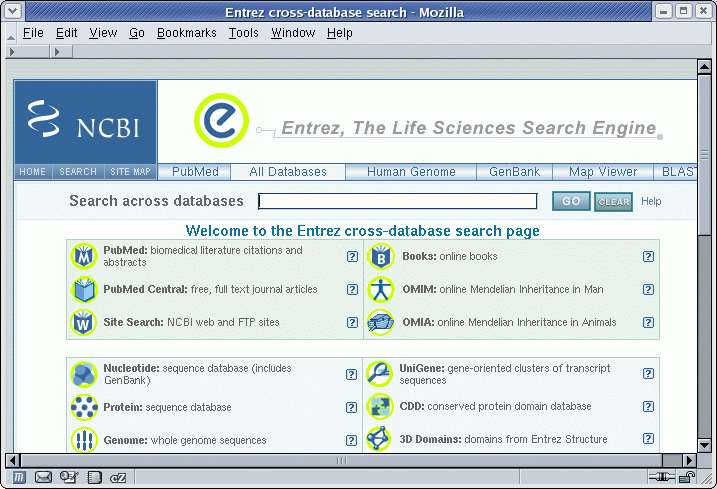
Task: Open the Window menu
Action: click(x=293, y=33)
